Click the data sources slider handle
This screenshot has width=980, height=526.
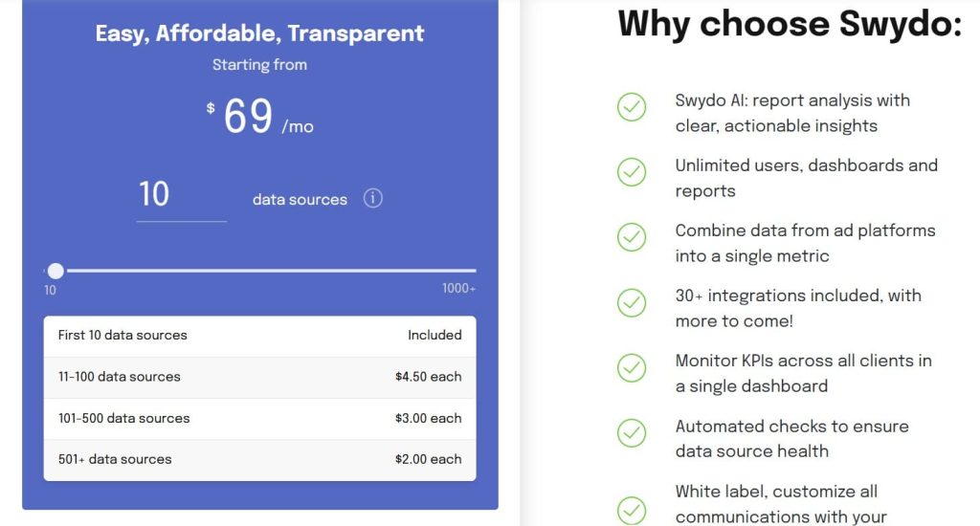click(x=56, y=271)
